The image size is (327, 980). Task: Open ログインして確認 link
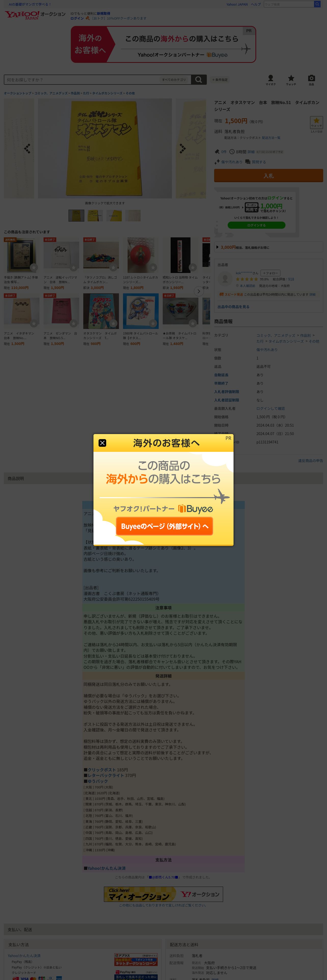(270, 409)
